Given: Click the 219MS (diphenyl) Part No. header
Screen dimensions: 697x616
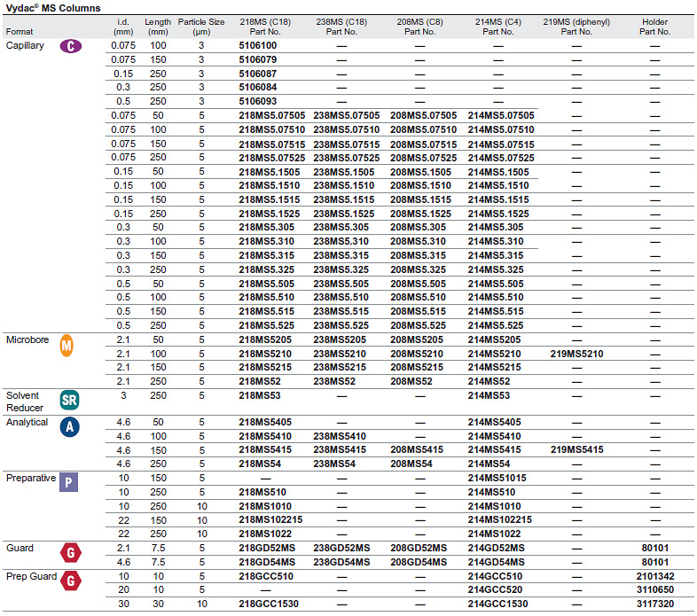Looking at the screenshot, I should [576, 27].
